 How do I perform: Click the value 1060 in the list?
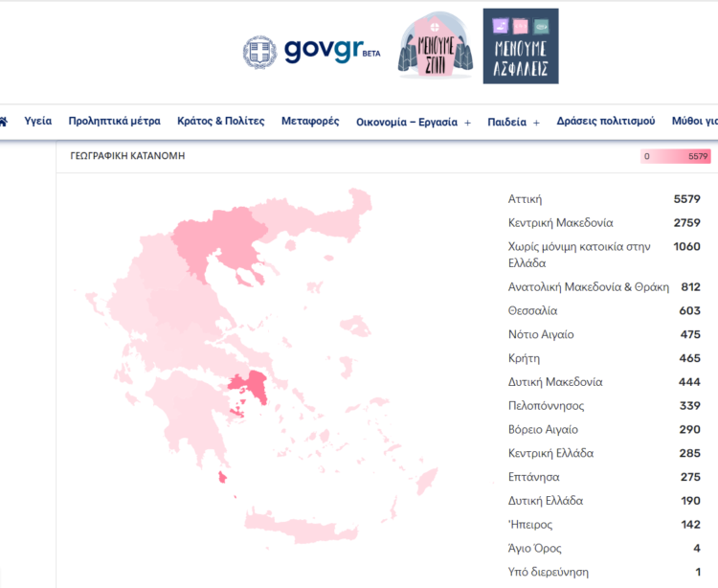[x=686, y=246]
